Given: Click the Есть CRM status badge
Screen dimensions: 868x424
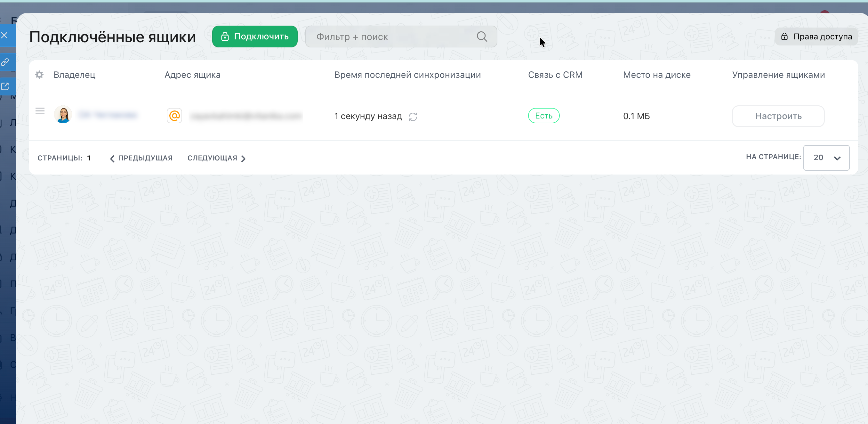Looking at the screenshot, I should coord(543,116).
